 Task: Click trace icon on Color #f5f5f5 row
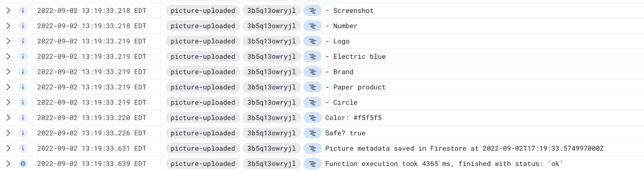[x=312, y=118]
